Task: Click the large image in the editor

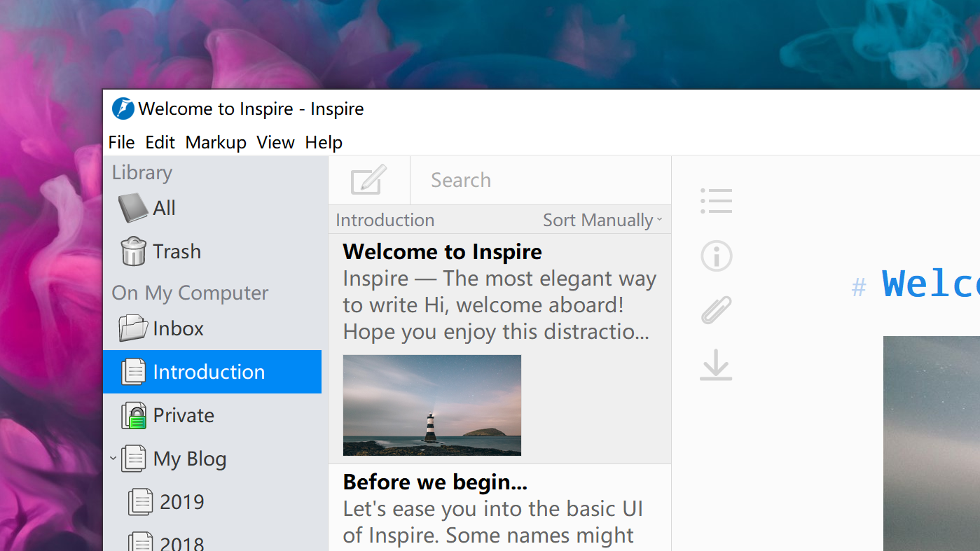Action: pyautogui.click(x=932, y=443)
